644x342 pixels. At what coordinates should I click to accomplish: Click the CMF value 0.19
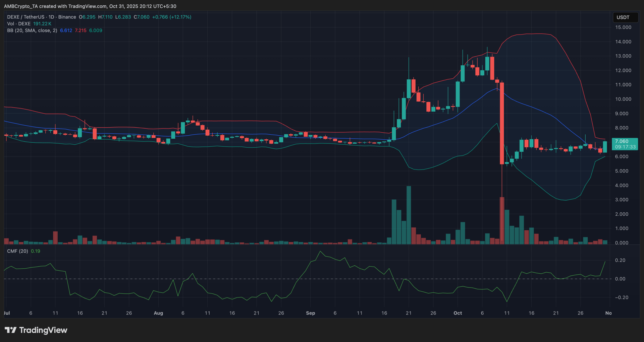(x=36, y=251)
